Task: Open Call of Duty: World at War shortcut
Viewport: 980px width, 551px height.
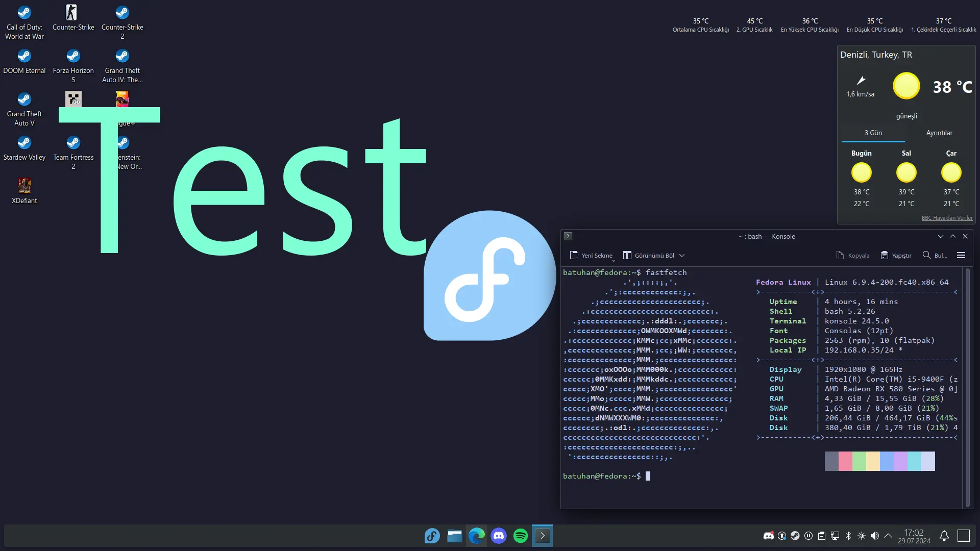Action: tap(24, 22)
